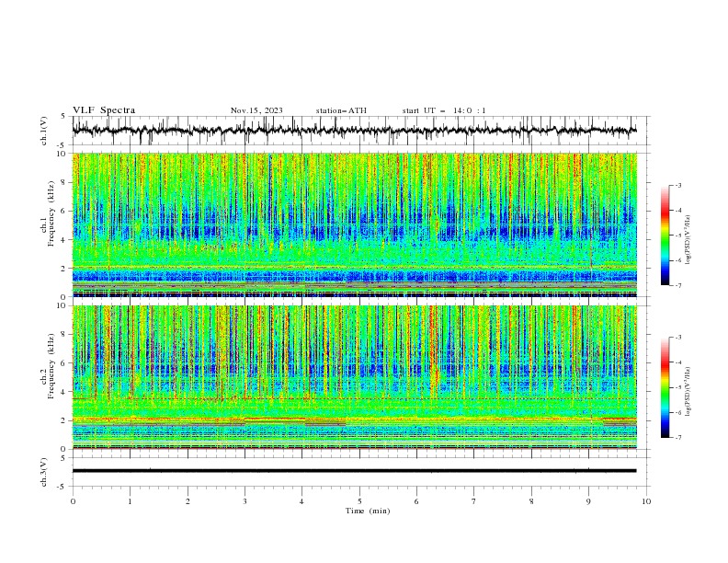This screenshot has height=563, width=728.
Task: Select the "Nov.15, 2023" date text
Action: 256,110
